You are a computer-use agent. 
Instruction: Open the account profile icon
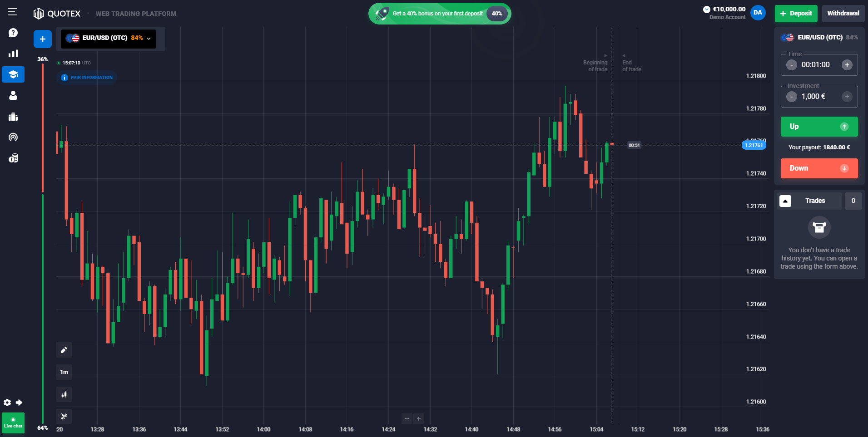(13, 95)
